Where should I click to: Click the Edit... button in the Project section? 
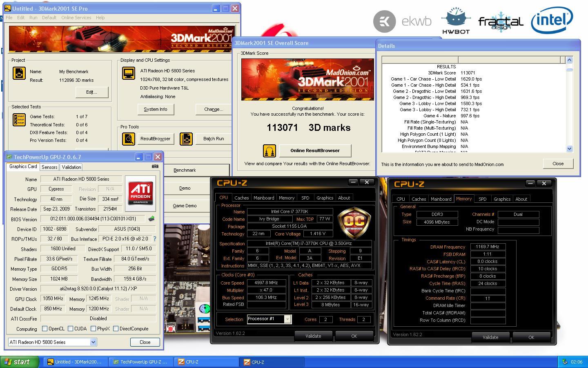point(92,92)
